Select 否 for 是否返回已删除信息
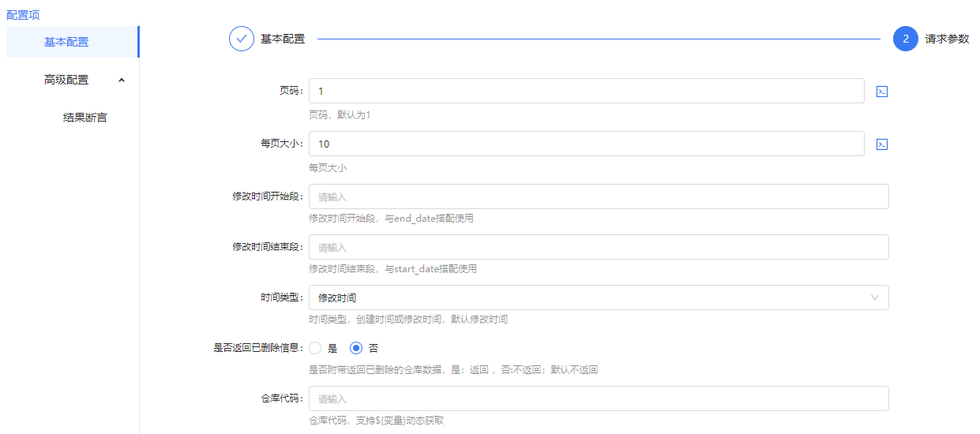The width and height of the screenshot is (980, 434). tap(356, 348)
